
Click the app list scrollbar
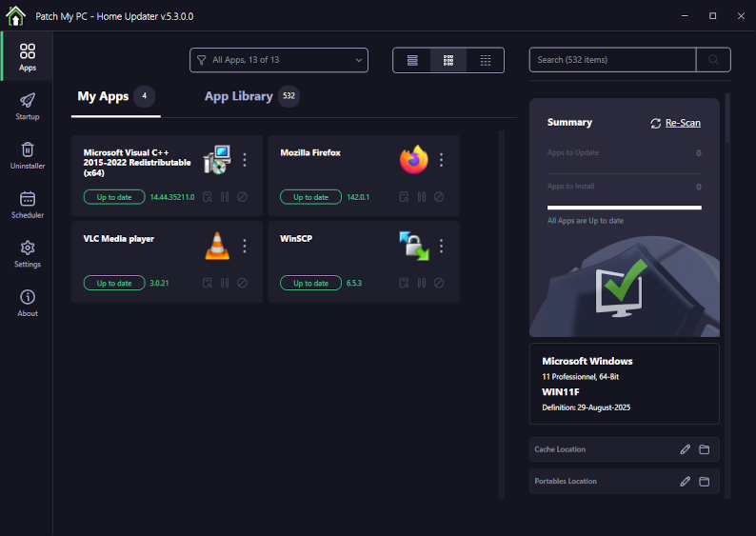click(502, 314)
